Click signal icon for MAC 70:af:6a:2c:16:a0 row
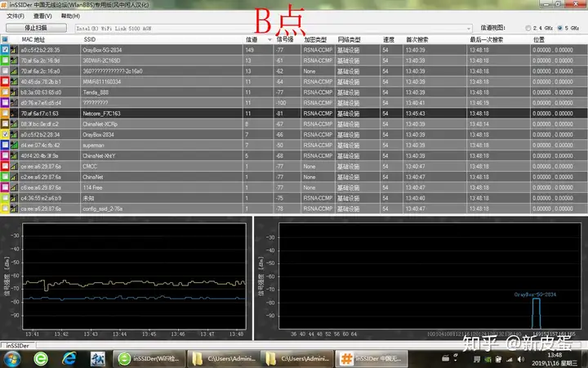 tap(14, 71)
